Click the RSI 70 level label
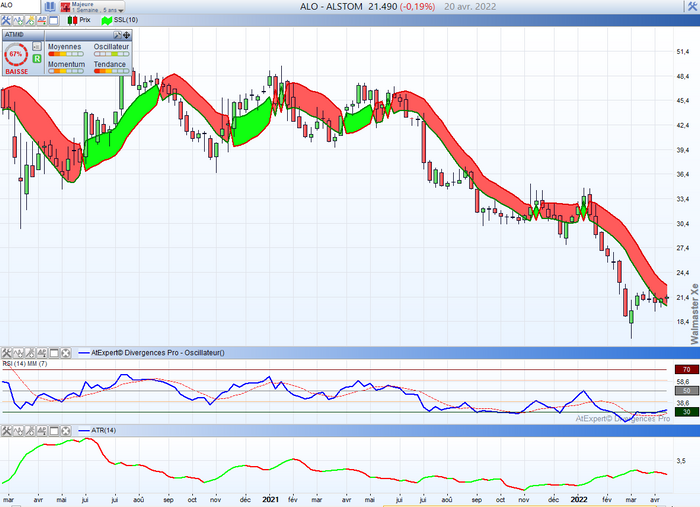 coord(687,370)
